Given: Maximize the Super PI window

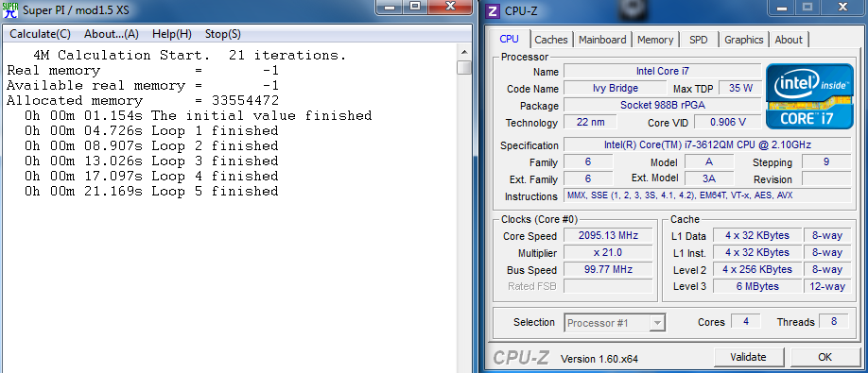Looking at the screenshot, I should [415, 7].
